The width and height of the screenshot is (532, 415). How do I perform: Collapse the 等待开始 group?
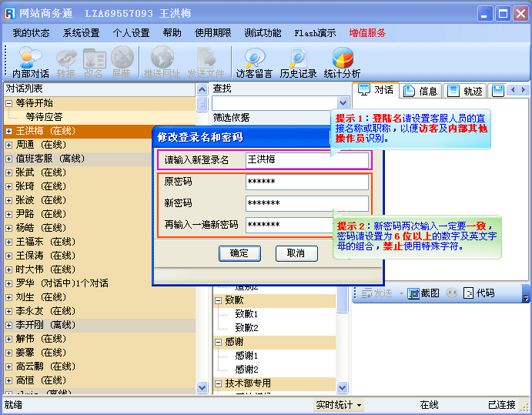[9, 103]
